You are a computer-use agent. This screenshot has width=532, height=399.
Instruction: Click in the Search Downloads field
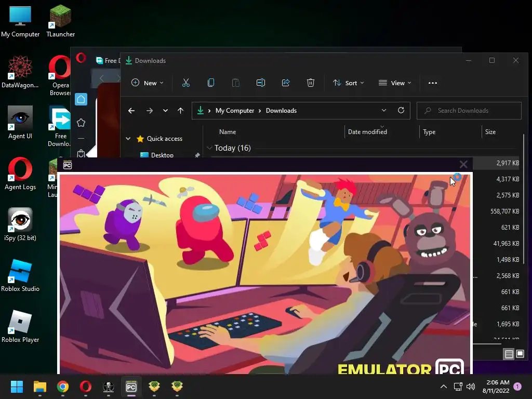pos(469,111)
